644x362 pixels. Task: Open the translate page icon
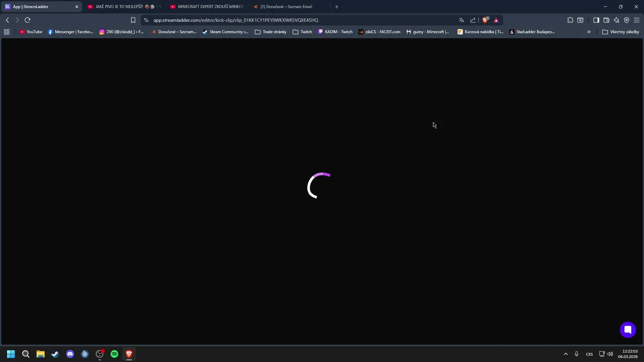point(461,20)
